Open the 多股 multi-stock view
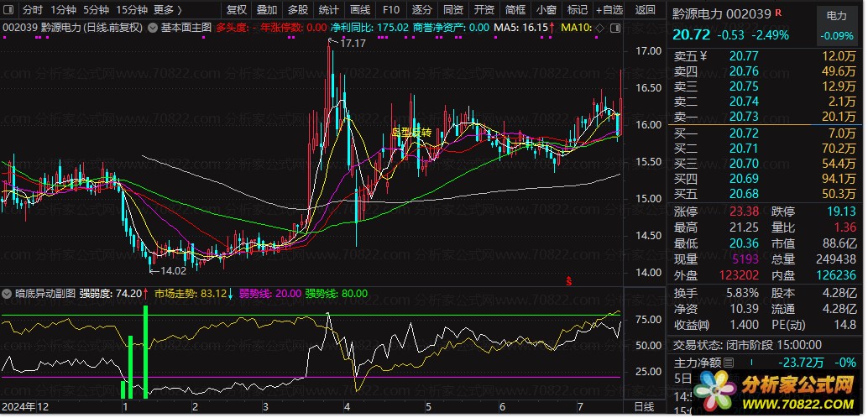Image resolution: width=868 pixels, height=418 pixels. click(298, 10)
